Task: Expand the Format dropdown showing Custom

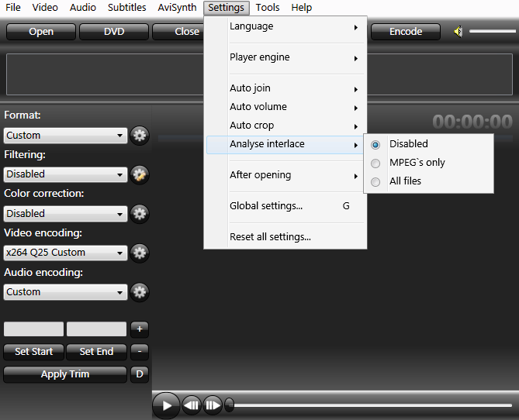Action: click(65, 136)
